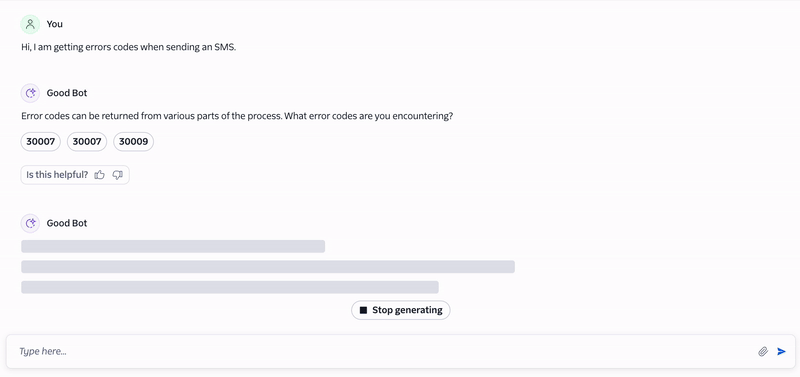The width and height of the screenshot is (800, 377).
Task: Click Good Bot name above loading reply
Action: tap(67, 223)
